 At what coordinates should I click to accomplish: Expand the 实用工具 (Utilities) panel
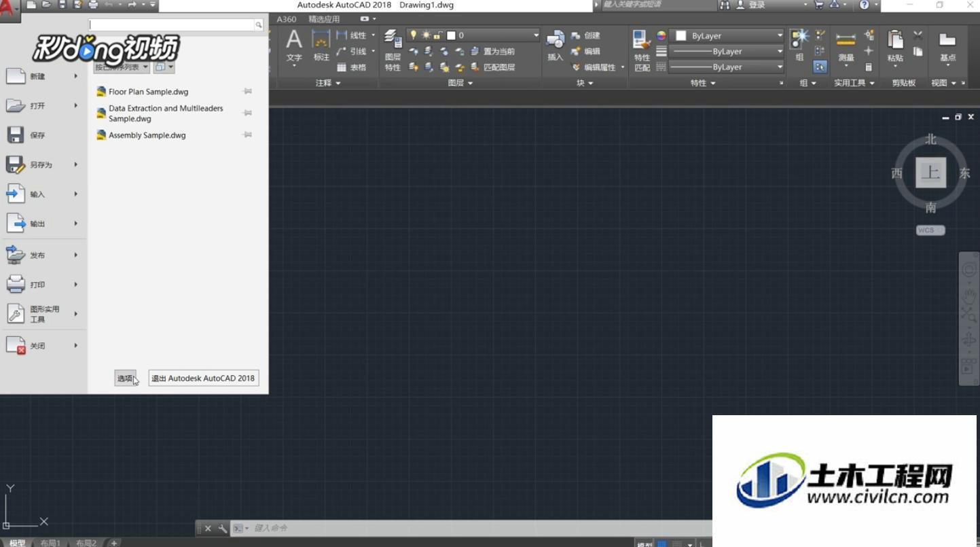[854, 83]
